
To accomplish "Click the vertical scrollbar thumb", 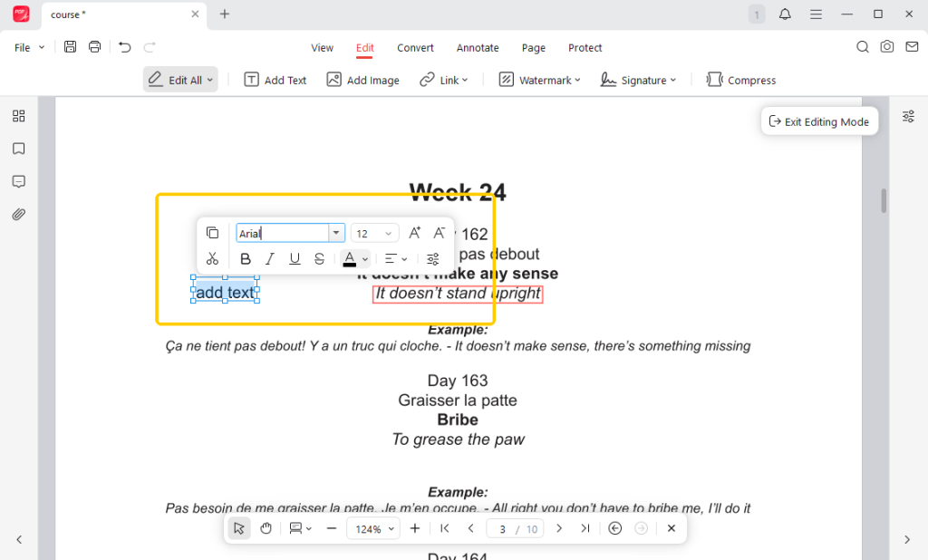I will coord(884,200).
